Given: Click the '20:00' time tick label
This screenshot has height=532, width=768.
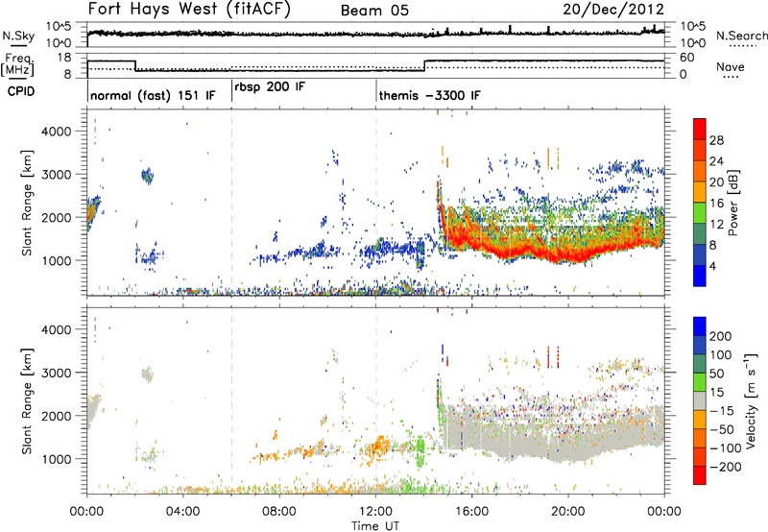Looking at the screenshot, I should click(567, 512).
